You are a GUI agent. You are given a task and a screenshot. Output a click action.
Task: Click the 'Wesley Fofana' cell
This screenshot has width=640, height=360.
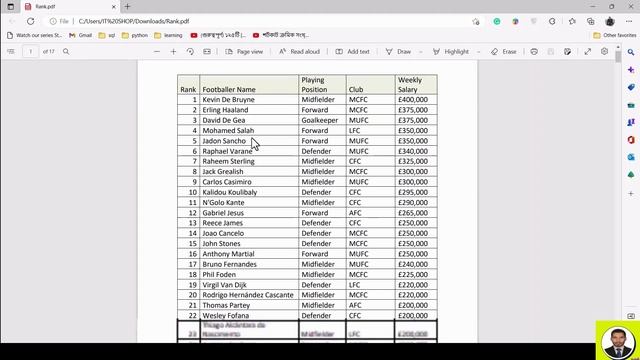(x=249, y=316)
